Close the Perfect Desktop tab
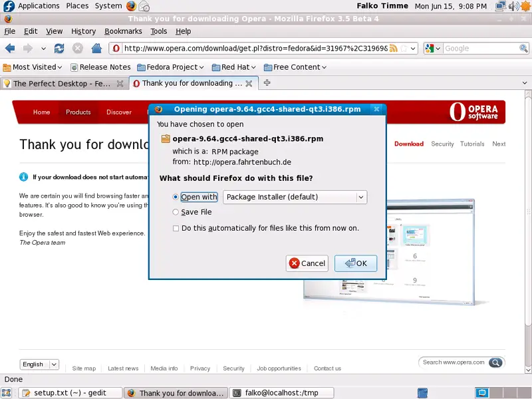The height and width of the screenshot is (399, 532). pyautogui.click(x=120, y=84)
